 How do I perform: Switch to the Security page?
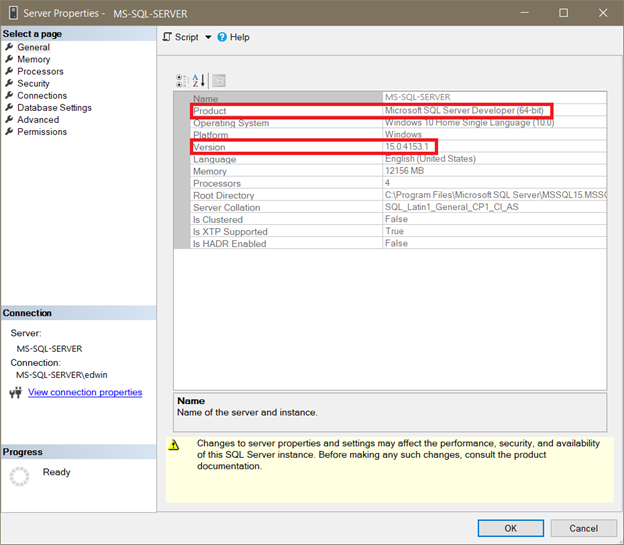click(x=33, y=84)
